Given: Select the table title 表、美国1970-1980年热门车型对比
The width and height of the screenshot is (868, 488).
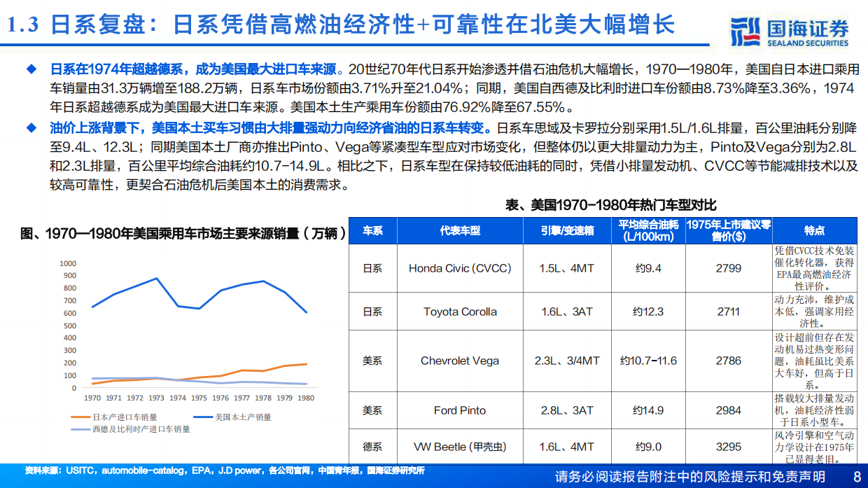Looking at the screenshot, I should pyautogui.click(x=610, y=204).
